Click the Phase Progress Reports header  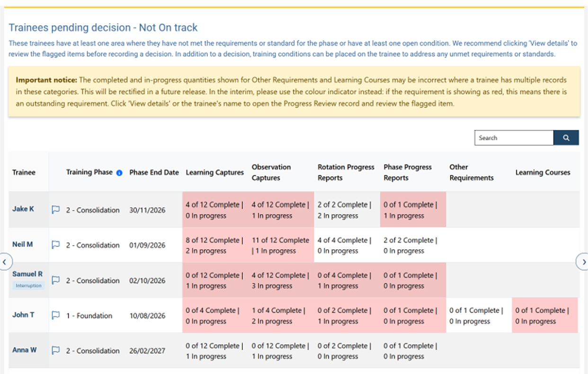408,173
